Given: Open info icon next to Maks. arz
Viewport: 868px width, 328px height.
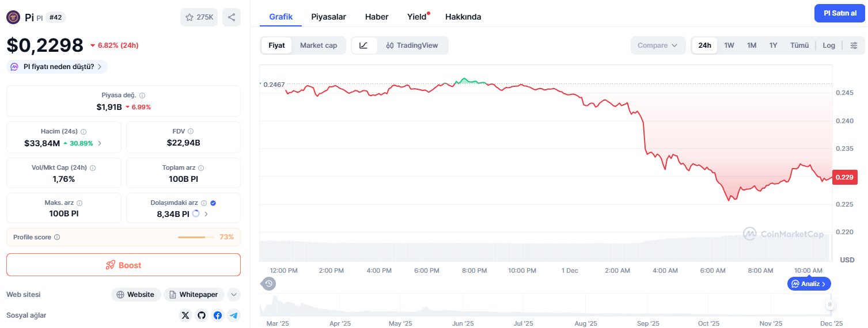Looking at the screenshot, I should (79, 203).
